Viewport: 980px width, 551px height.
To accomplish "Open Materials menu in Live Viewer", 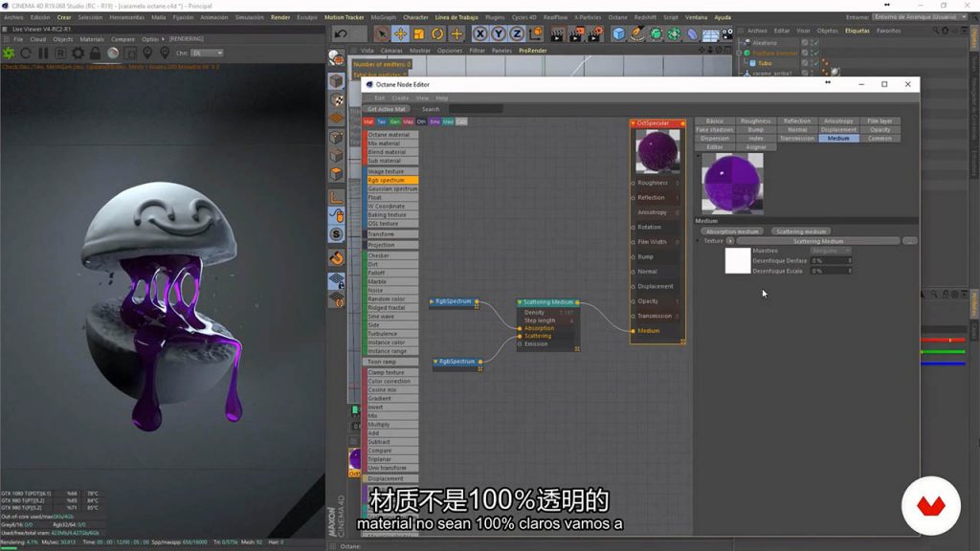I will coord(92,38).
